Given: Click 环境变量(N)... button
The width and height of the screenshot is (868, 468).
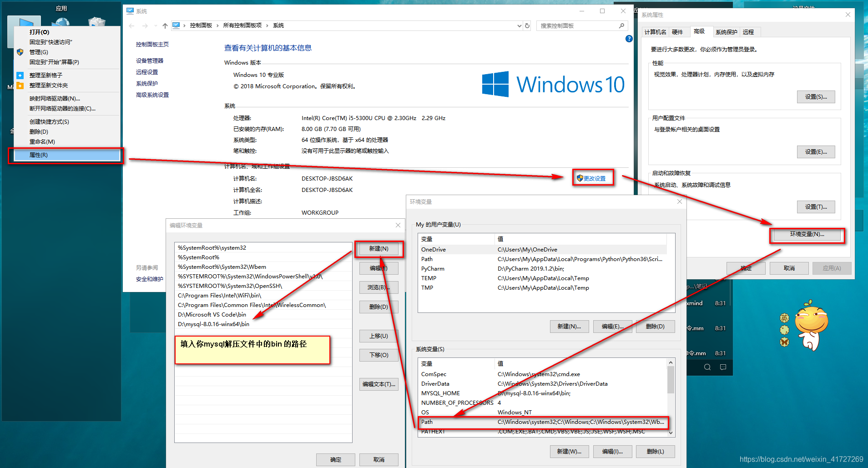Looking at the screenshot, I should [807, 234].
